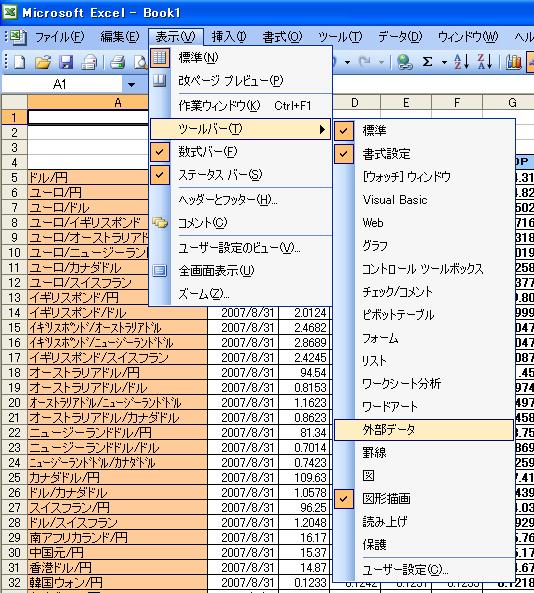Open the ファイル menu
The image size is (534, 593).
[59, 37]
